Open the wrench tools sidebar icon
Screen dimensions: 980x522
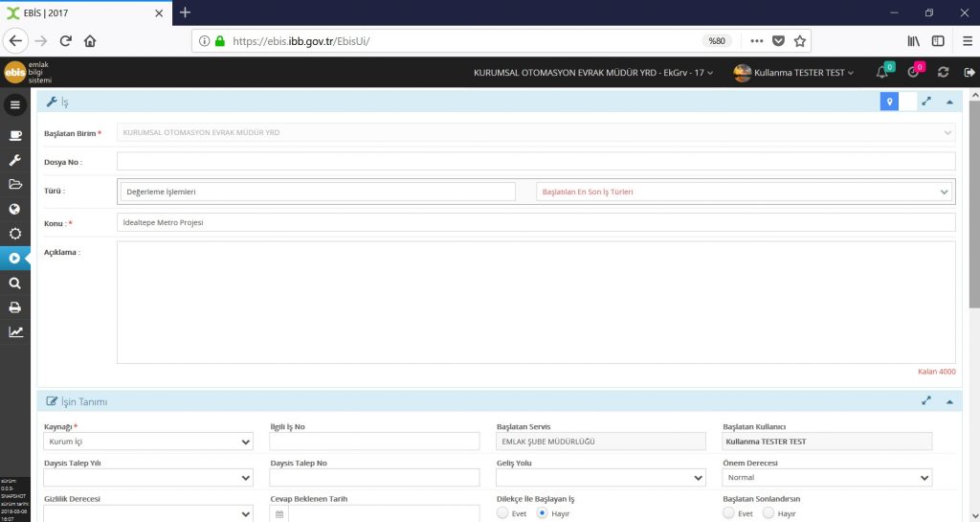(x=15, y=160)
